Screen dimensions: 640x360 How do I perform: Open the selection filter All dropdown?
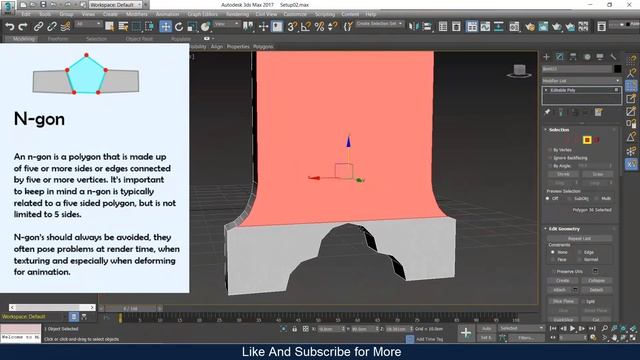(x=88, y=24)
